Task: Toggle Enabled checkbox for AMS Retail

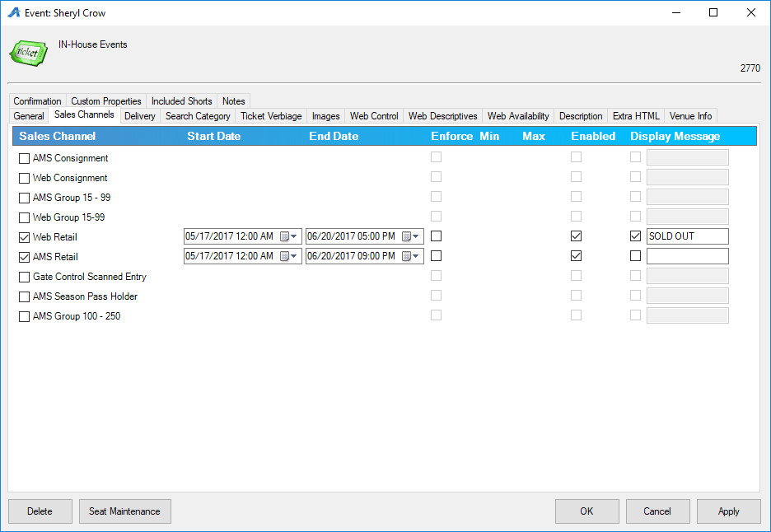Action: (577, 255)
